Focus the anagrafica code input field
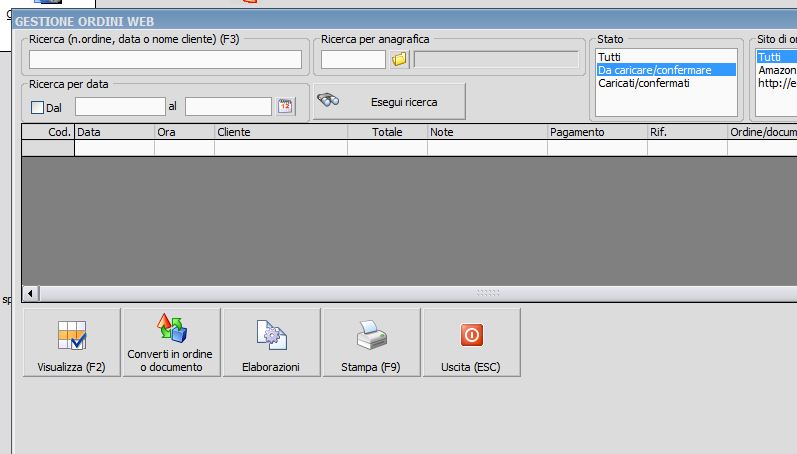Screen dimensions: 797x454 coord(353,59)
